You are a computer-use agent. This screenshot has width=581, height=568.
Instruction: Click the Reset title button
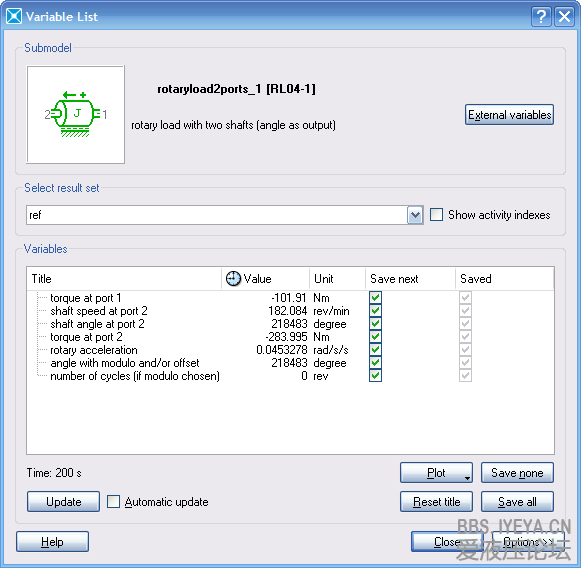[x=436, y=502]
